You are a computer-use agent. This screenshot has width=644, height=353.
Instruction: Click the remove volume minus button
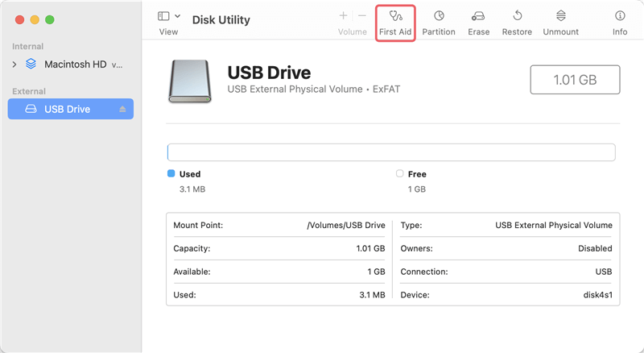(x=362, y=16)
